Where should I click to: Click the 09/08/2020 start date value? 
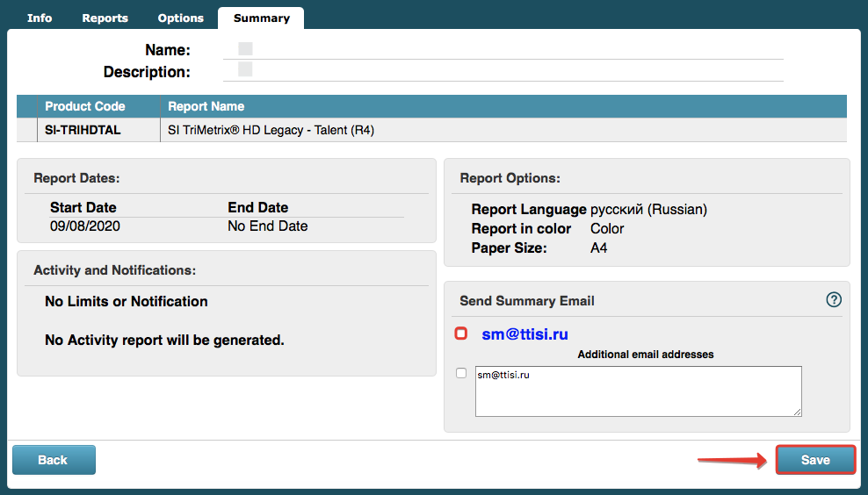pos(84,226)
